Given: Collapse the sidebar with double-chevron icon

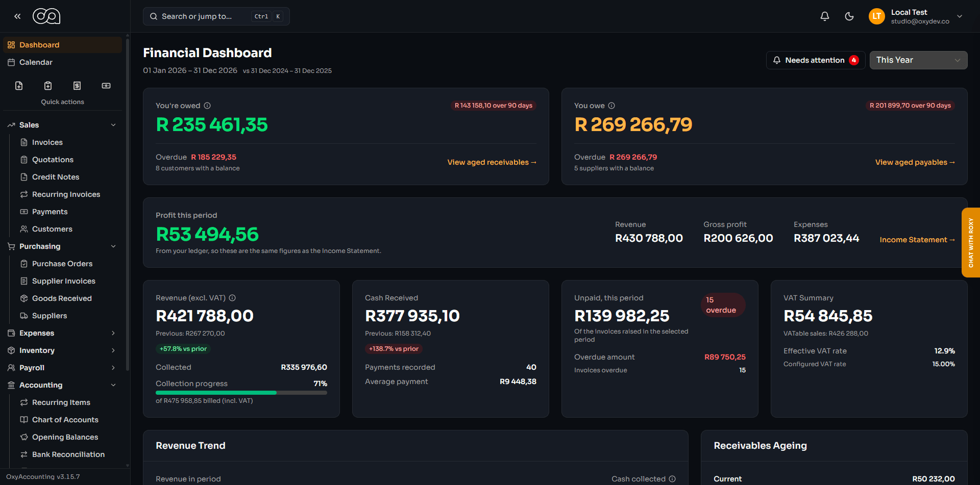Looking at the screenshot, I should point(17,16).
